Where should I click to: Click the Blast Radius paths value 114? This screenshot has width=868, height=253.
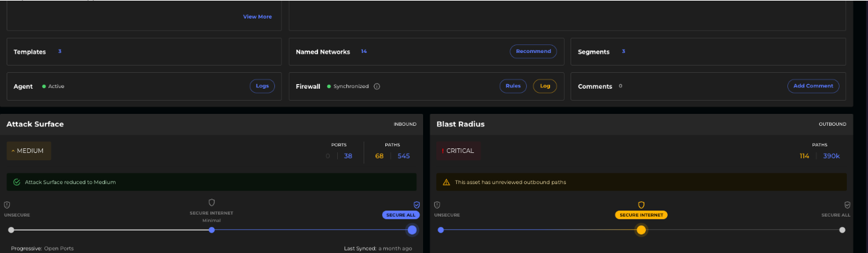(805, 156)
